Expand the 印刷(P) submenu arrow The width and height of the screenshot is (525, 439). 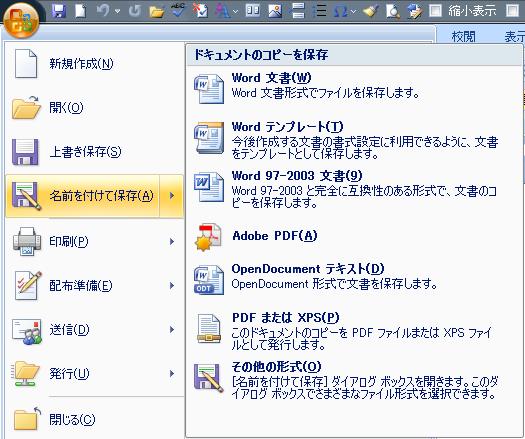pyautogui.click(x=172, y=241)
